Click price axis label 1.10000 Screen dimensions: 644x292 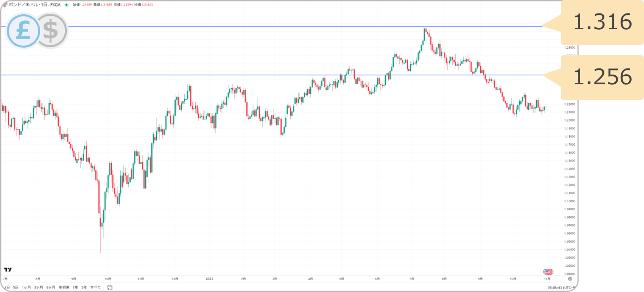coord(569,201)
